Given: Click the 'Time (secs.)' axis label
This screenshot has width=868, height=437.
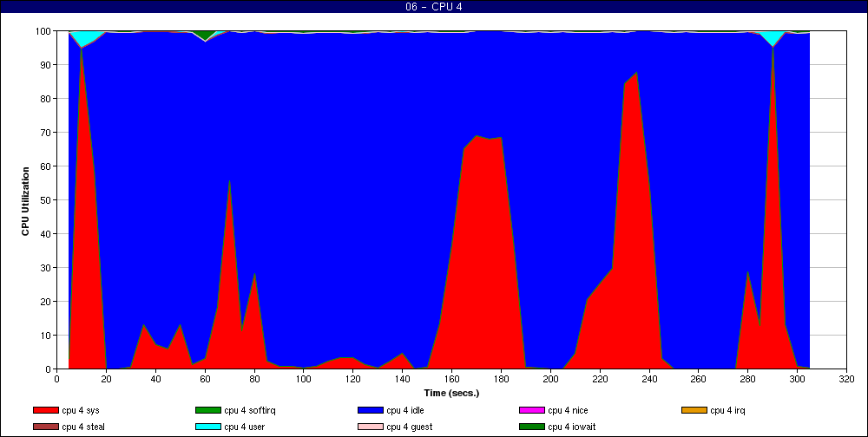Looking at the screenshot, I should pos(451,394).
